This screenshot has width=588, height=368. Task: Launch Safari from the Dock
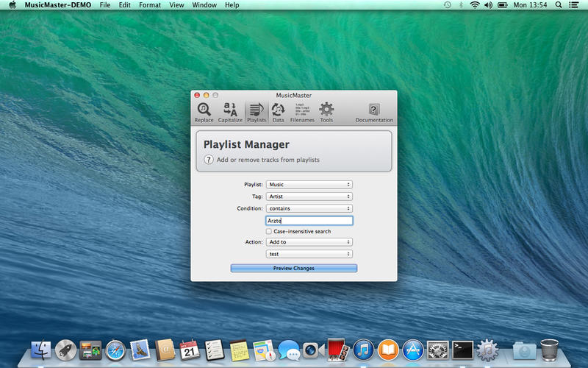[x=115, y=350]
